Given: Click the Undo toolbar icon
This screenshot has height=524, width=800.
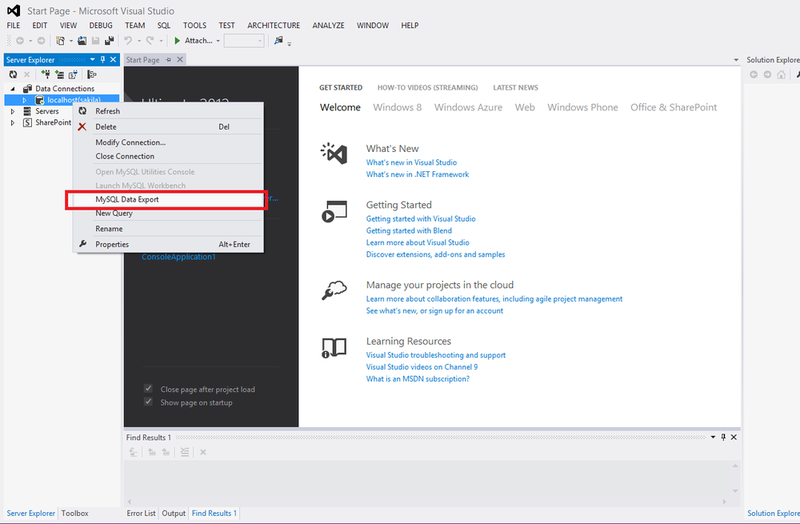Looking at the screenshot, I should point(128,41).
